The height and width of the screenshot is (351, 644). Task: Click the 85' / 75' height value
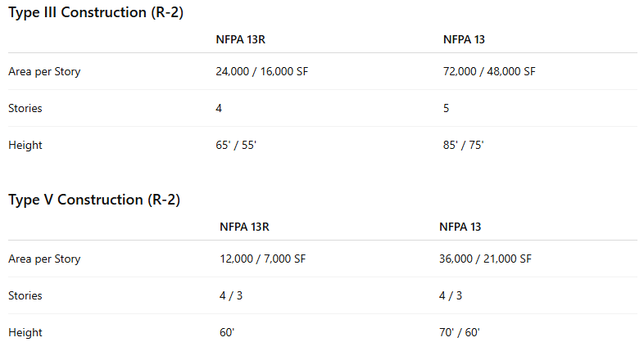pos(464,145)
